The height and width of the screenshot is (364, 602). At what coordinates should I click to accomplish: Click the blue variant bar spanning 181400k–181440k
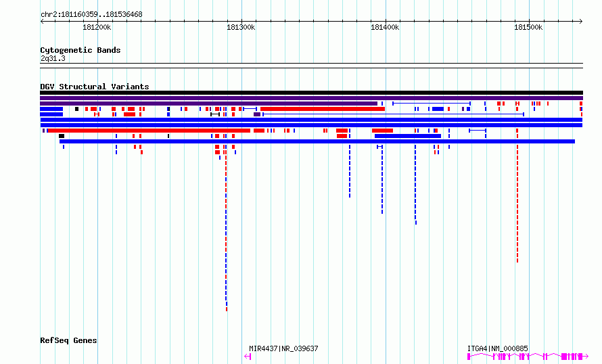pos(408,136)
